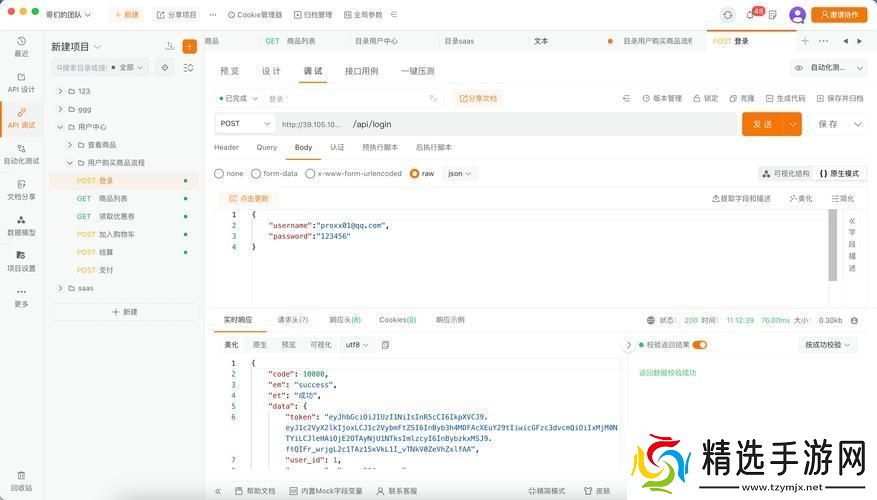Open the 响应头(8) tab
The width and height of the screenshot is (877, 500).
pos(345,320)
